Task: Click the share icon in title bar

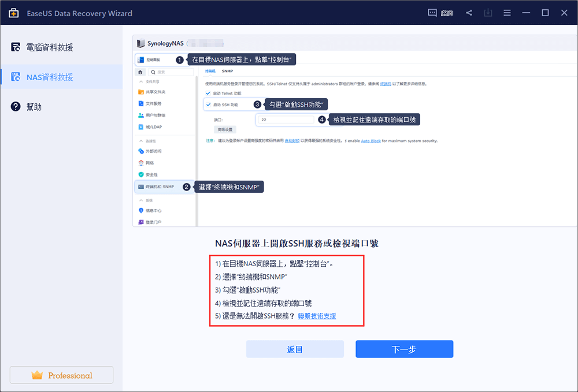Action: (469, 13)
